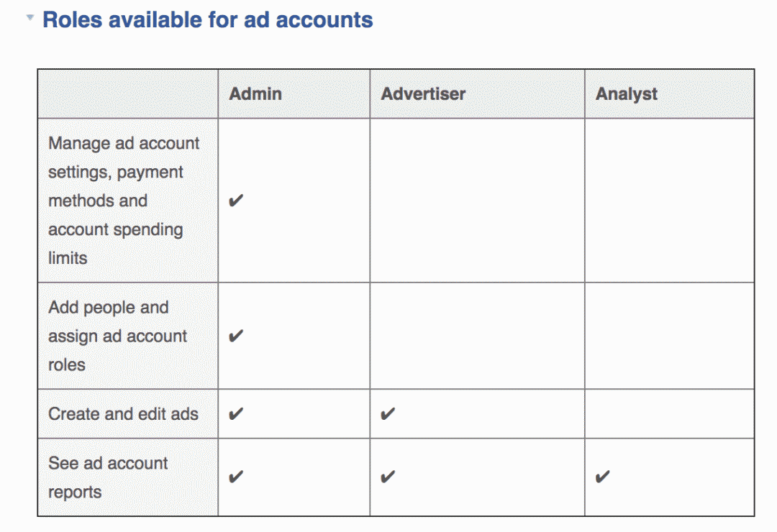The width and height of the screenshot is (777, 532).
Task: Click empty Analyst cell for managing account settings
Action: pyautogui.click(x=670, y=201)
